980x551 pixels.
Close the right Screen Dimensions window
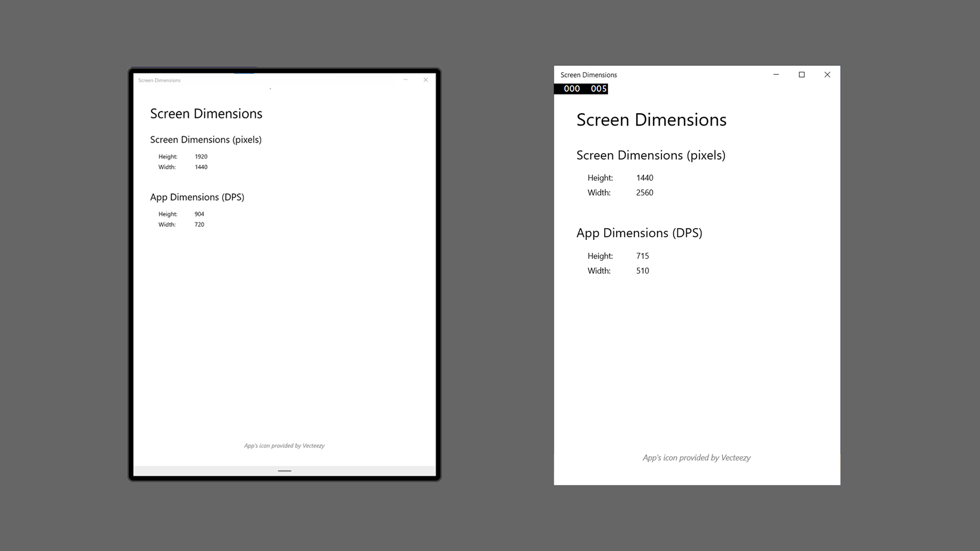click(x=827, y=74)
